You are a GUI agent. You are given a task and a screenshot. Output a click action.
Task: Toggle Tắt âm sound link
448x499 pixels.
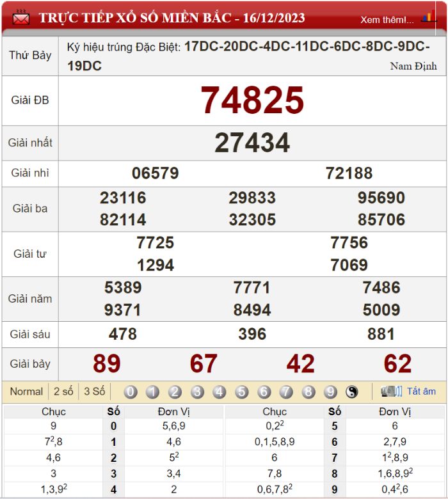[421, 391]
